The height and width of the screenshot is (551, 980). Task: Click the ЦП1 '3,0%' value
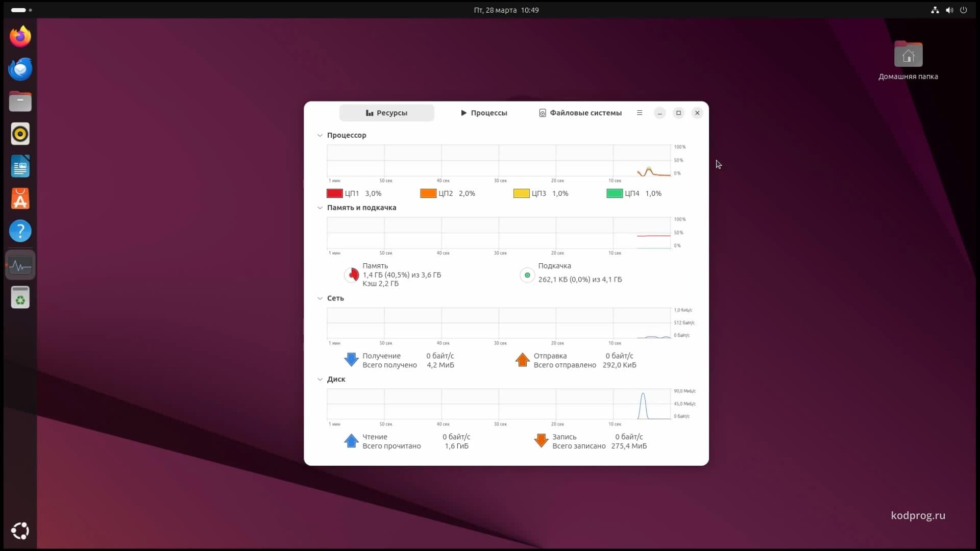[373, 194]
